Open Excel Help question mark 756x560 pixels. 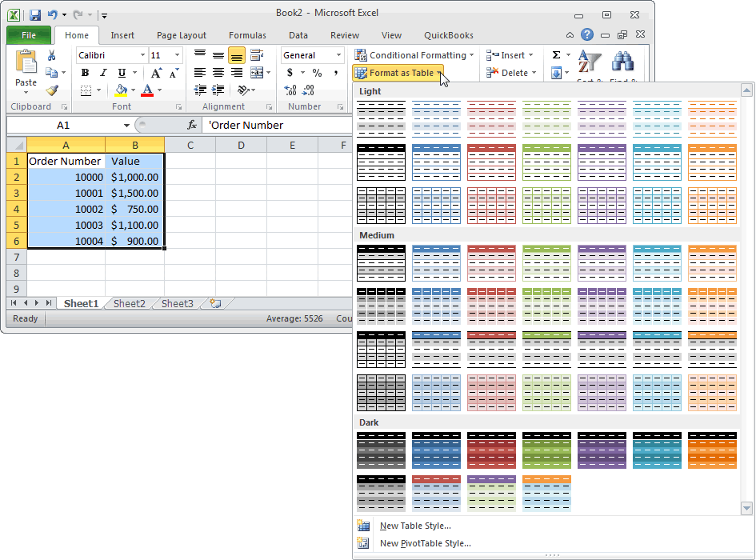(x=586, y=34)
